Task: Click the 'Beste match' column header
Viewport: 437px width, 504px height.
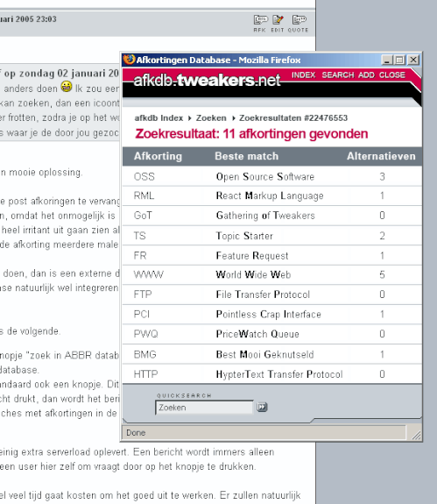Action: tap(247, 156)
